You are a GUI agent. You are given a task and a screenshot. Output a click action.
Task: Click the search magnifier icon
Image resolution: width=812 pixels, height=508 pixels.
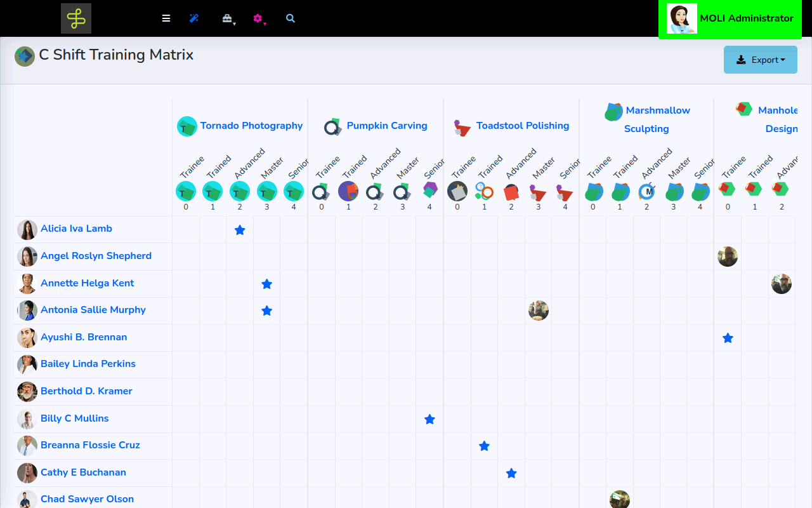291,18
